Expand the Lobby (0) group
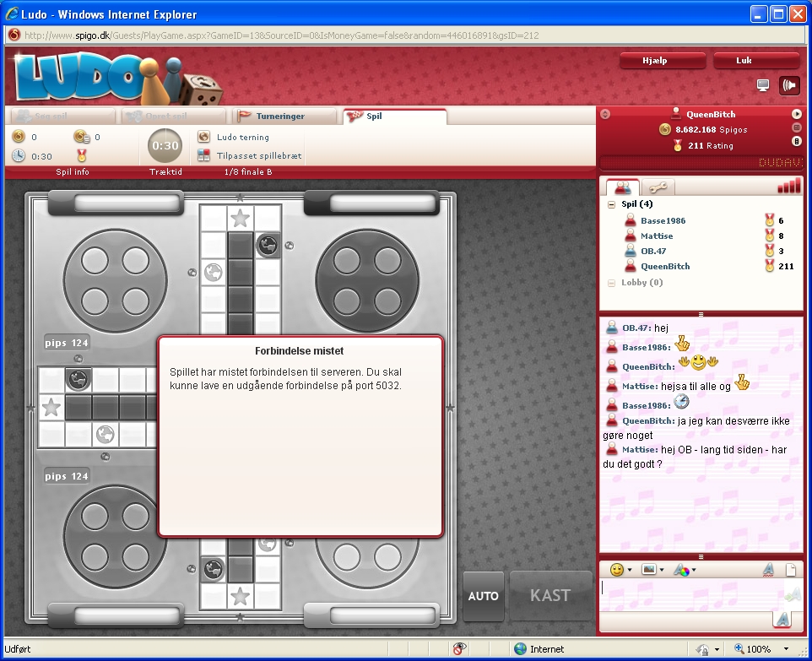The height and width of the screenshot is (661, 812). (612, 283)
